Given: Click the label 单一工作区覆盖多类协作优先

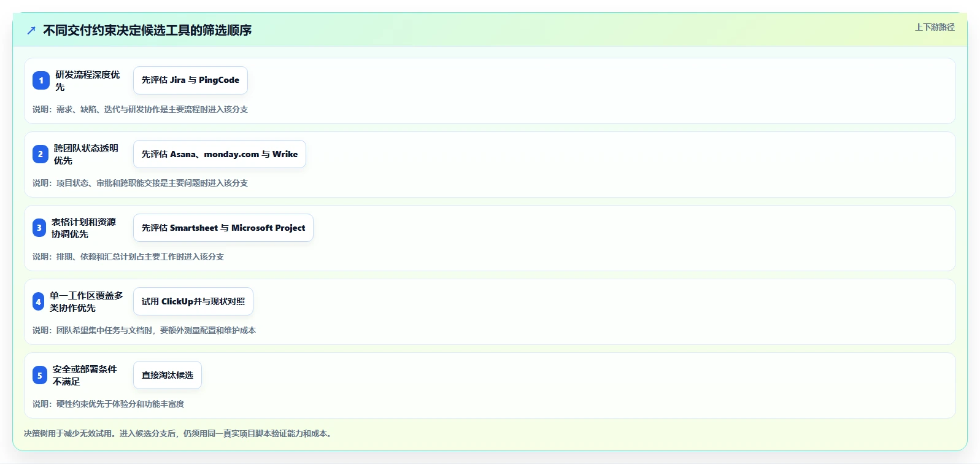Looking at the screenshot, I should click(87, 301).
